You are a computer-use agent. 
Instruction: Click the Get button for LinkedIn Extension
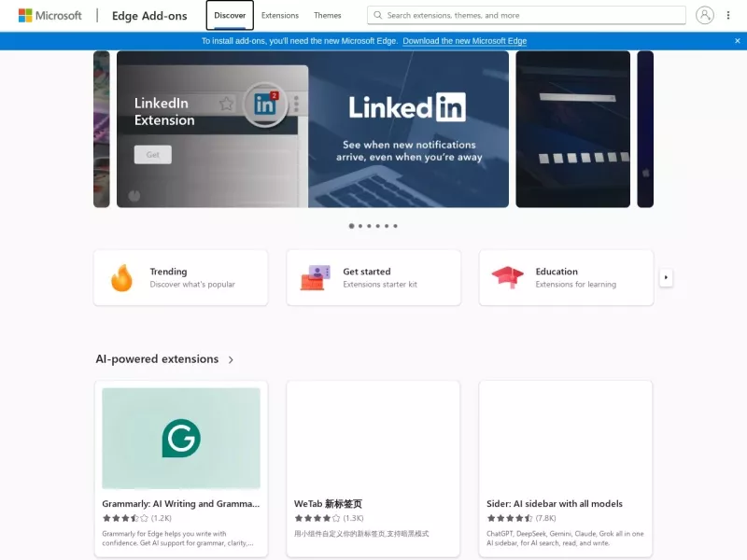153,155
